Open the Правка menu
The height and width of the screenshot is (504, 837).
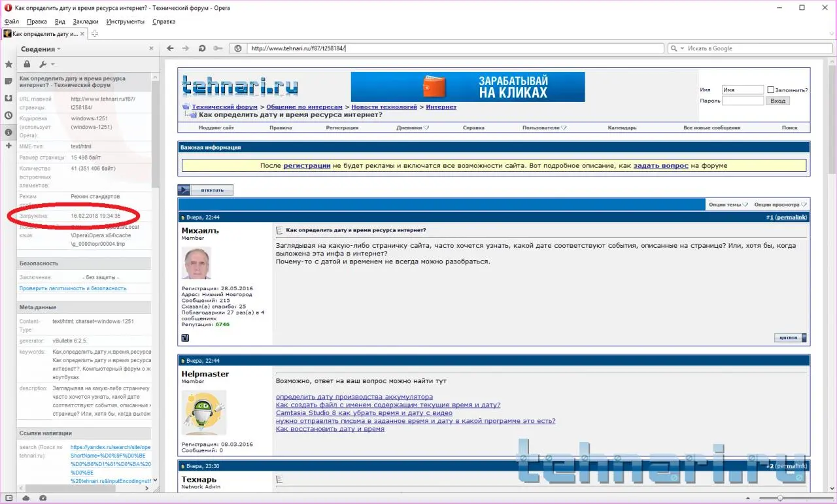[37, 22]
